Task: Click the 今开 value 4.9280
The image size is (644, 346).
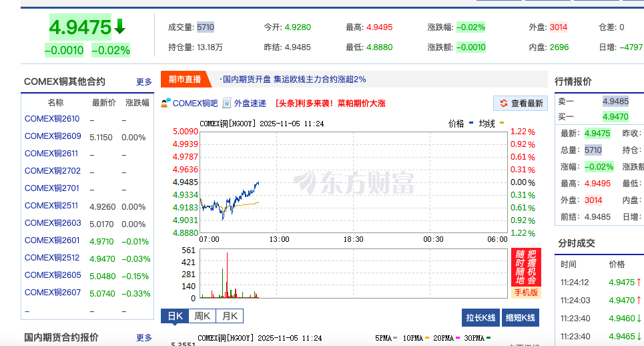Action: (298, 27)
